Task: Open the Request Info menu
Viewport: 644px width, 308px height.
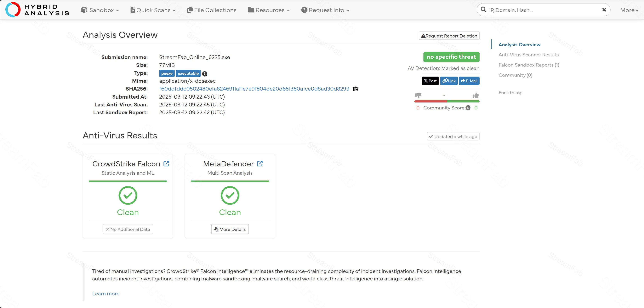Action: [x=325, y=10]
